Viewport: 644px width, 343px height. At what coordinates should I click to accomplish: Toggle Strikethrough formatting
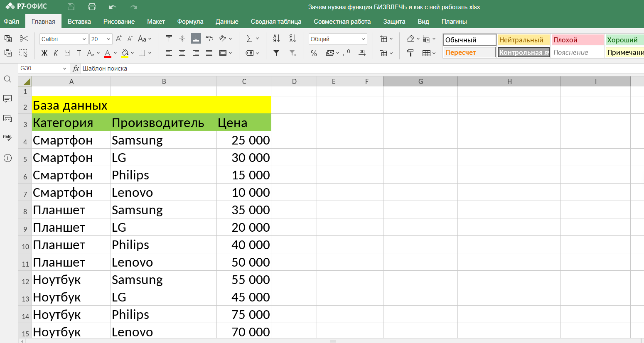coord(79,53)
